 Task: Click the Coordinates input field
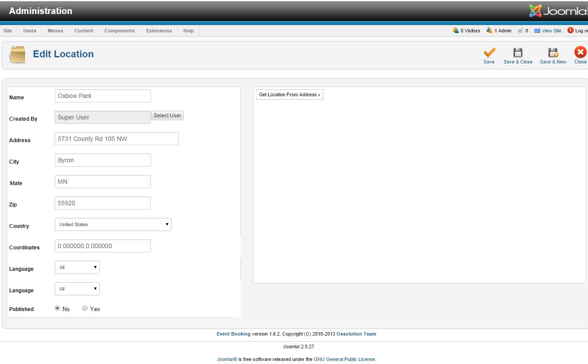click(x=102, y=246)
